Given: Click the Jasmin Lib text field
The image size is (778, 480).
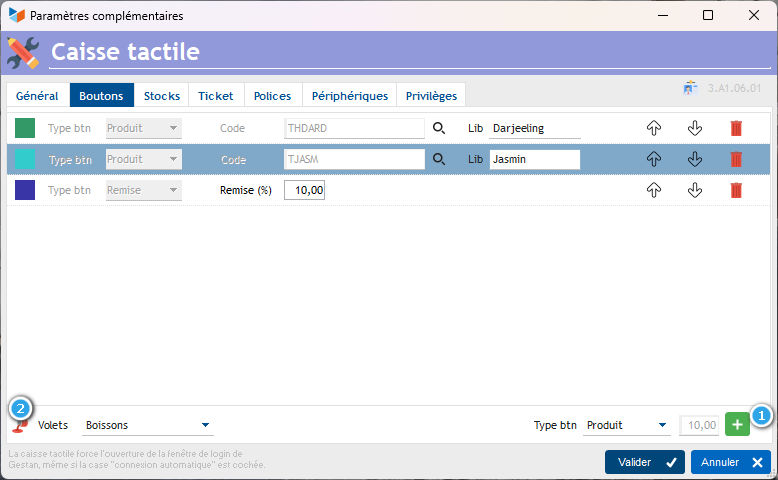Looking at the screenshot, I should click(x=534, y=159).
